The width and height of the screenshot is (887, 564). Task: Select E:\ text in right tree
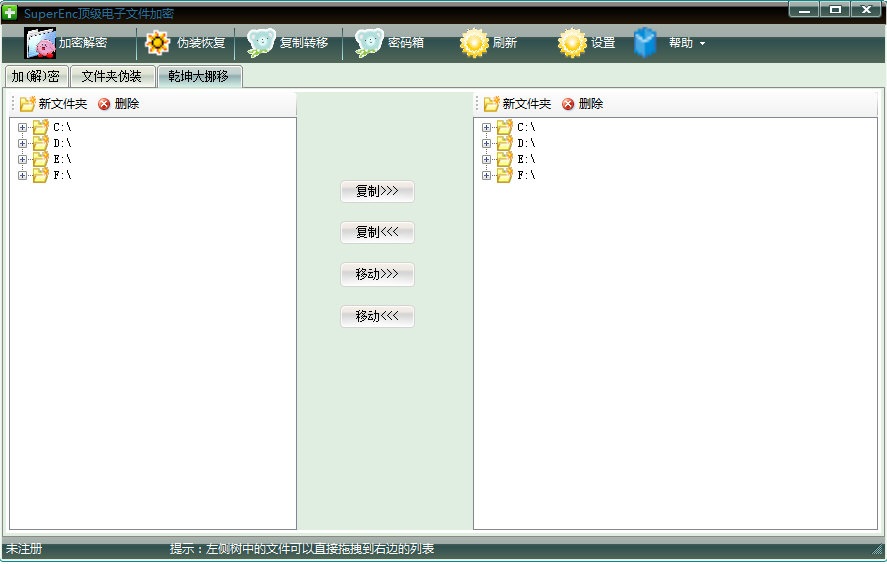pos(526,159)
